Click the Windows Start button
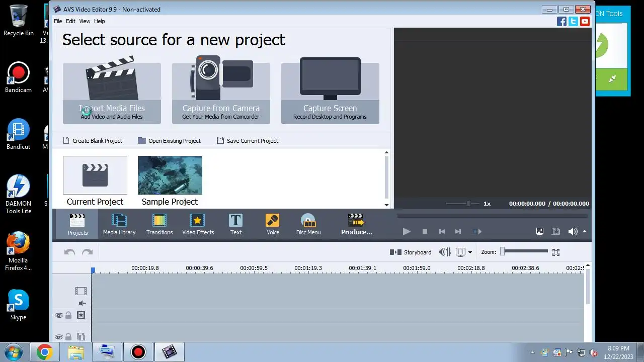This screenshot has height=362, width=644. (x=13, y=352)
